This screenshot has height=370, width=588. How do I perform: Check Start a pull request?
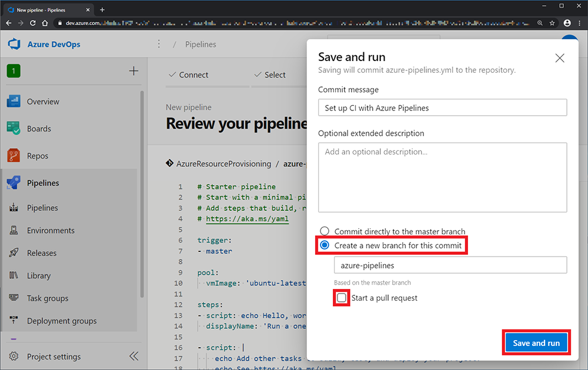341,298
